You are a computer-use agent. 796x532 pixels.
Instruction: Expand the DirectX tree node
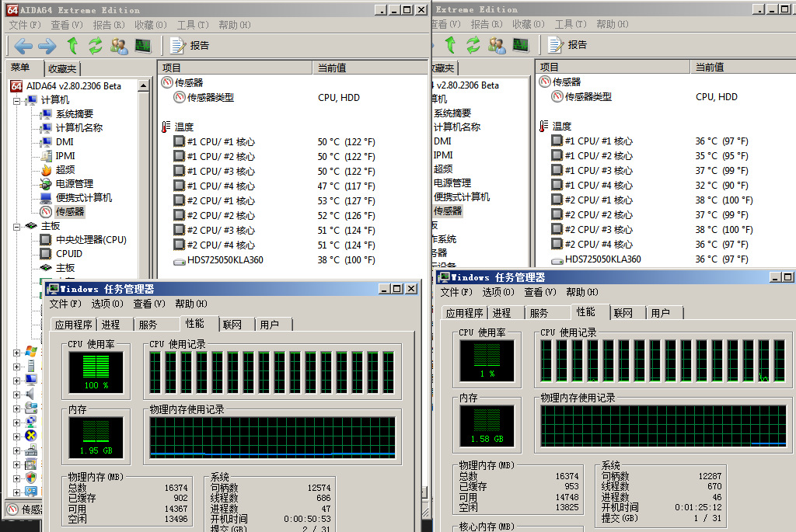(x=17, y=436)
